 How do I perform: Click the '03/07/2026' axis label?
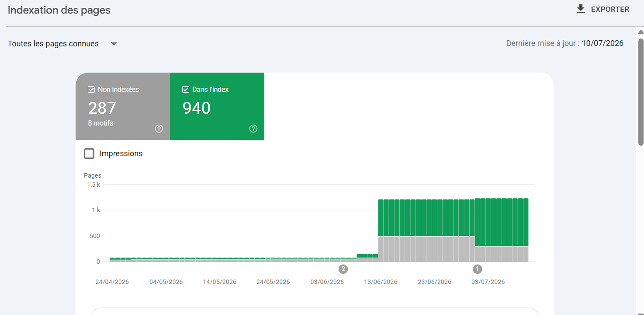(x=488, y=282)
